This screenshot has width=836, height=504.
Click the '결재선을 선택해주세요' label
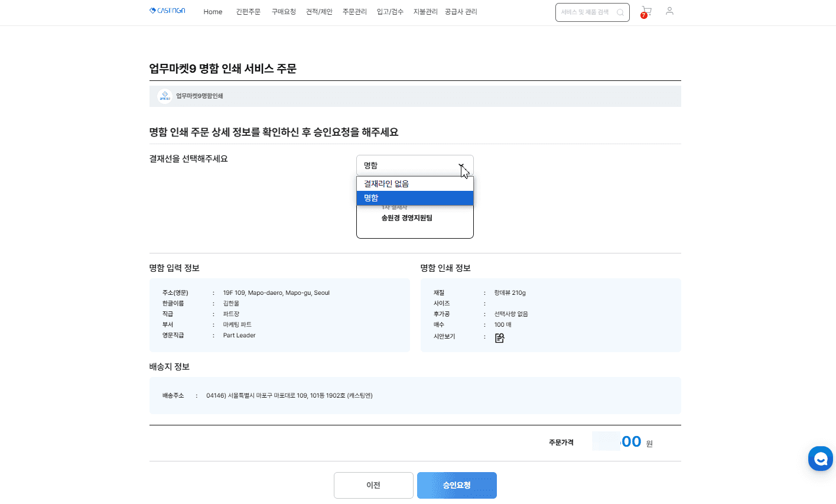(x=188, y=159)
